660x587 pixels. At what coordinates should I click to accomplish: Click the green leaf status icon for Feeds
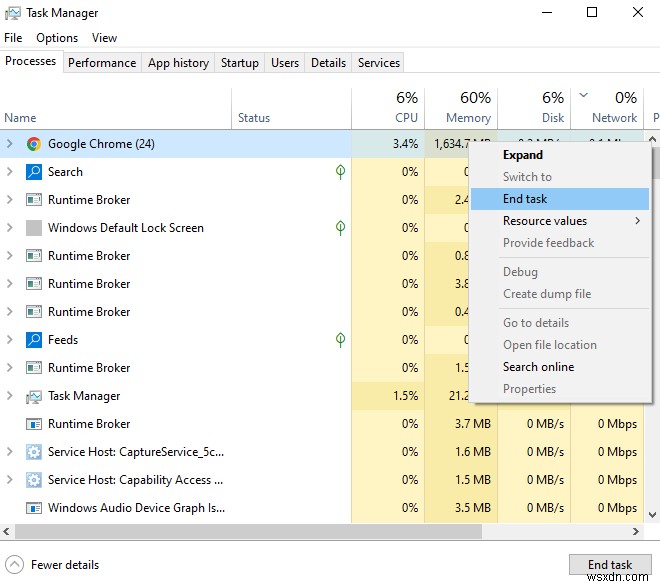point(341,340)
